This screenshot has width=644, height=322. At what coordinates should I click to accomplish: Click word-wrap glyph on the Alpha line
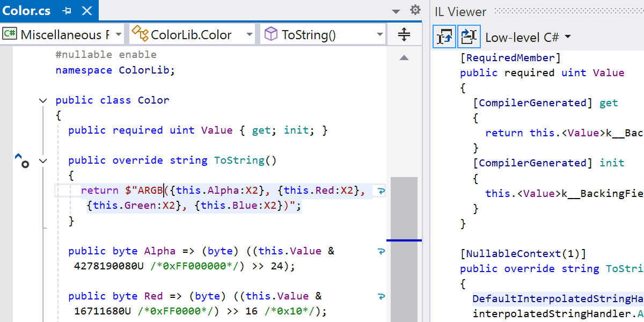pos(382,251)
